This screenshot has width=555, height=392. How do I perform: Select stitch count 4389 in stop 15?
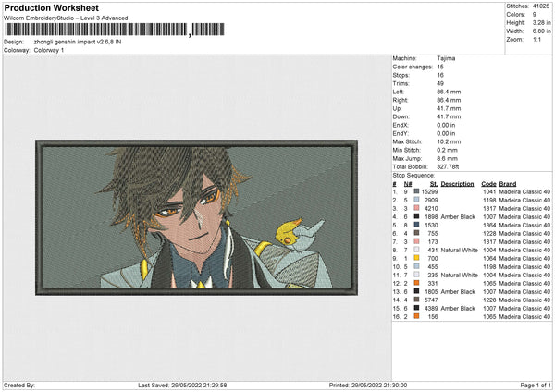tap(431, 309)
